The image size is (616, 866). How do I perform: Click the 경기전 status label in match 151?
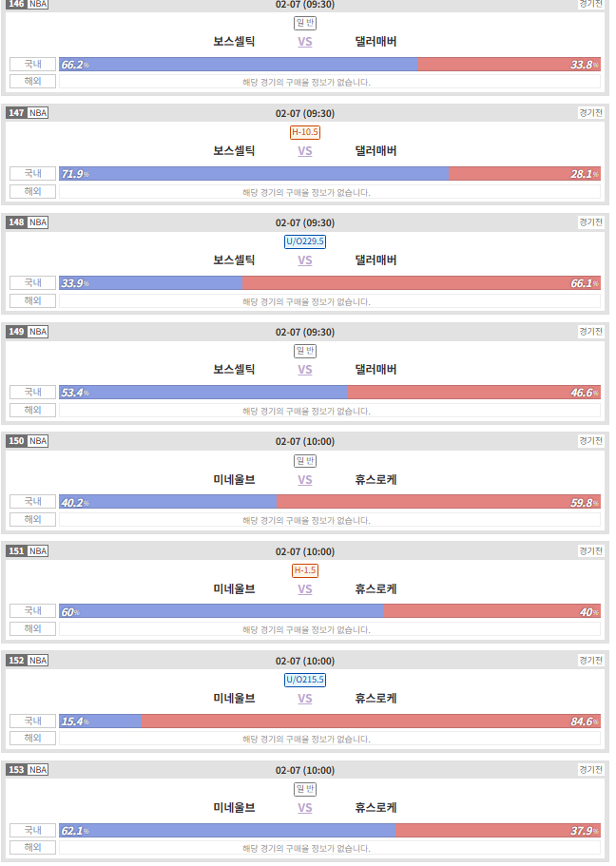[590, 550]
